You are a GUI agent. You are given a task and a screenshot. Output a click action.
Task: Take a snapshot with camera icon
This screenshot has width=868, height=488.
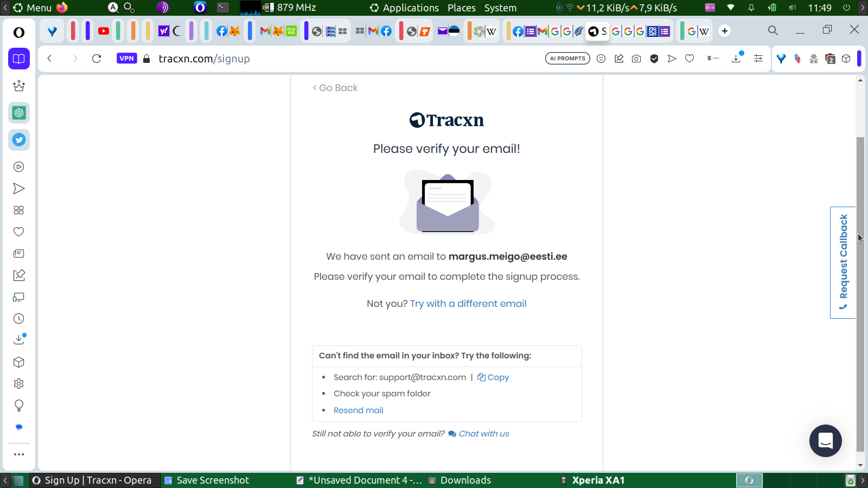click(x=636, y=59)
